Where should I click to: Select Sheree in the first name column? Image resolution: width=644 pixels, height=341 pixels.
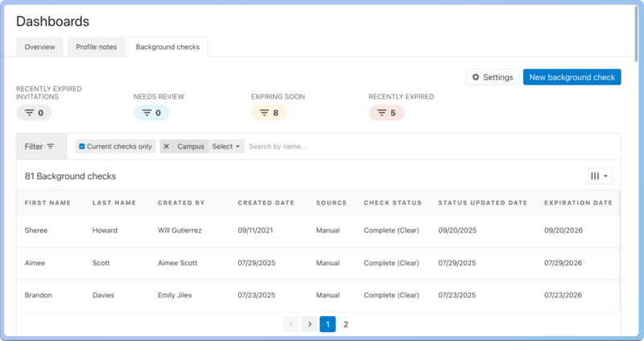coord(36,231)
